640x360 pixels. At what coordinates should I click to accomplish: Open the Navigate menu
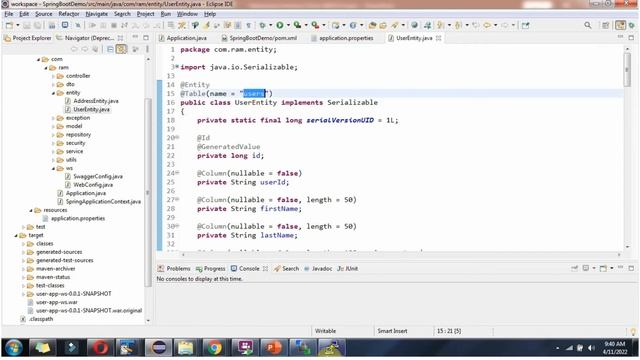click(x=97, y=14)
